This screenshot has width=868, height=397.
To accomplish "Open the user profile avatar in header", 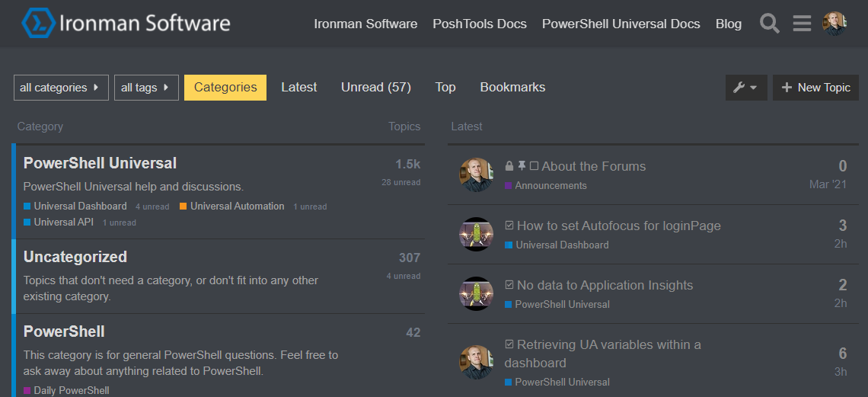I will (x=834, y=24).
